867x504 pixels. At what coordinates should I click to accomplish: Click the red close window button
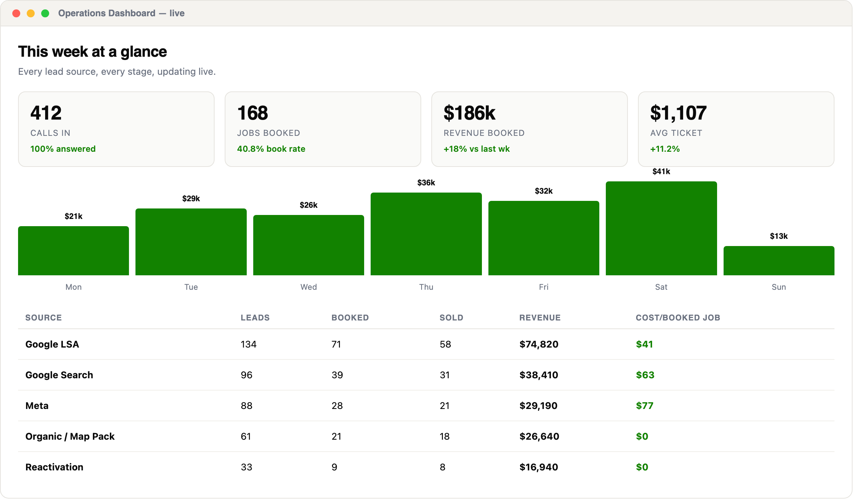[x=16, y=13]
